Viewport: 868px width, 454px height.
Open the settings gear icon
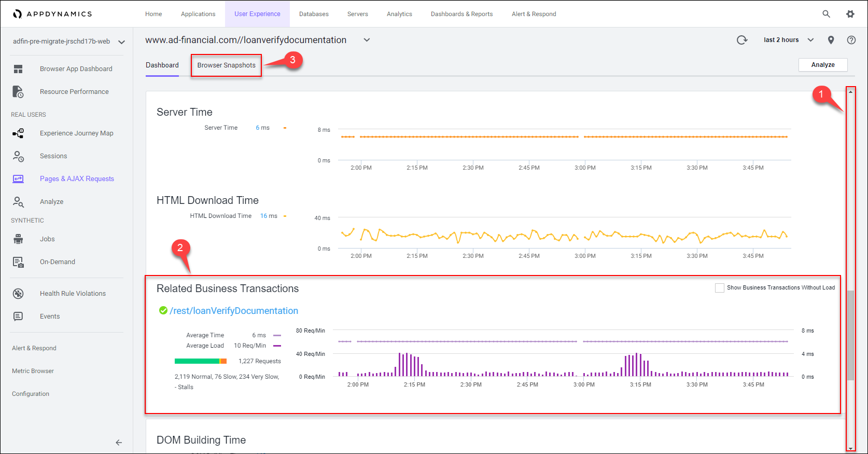850,14
